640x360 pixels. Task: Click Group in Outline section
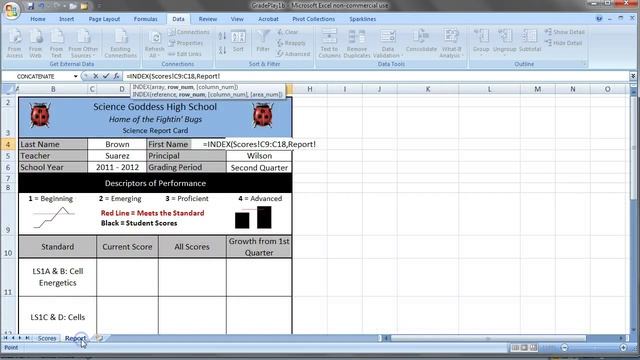click(x=481, y=42)
